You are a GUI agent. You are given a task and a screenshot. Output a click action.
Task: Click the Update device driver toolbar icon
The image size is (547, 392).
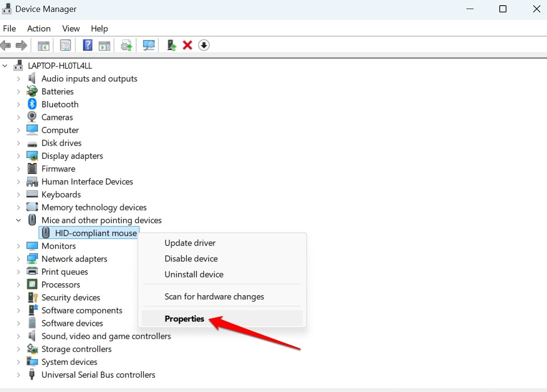pyautogui.click(x=126, y=45)
